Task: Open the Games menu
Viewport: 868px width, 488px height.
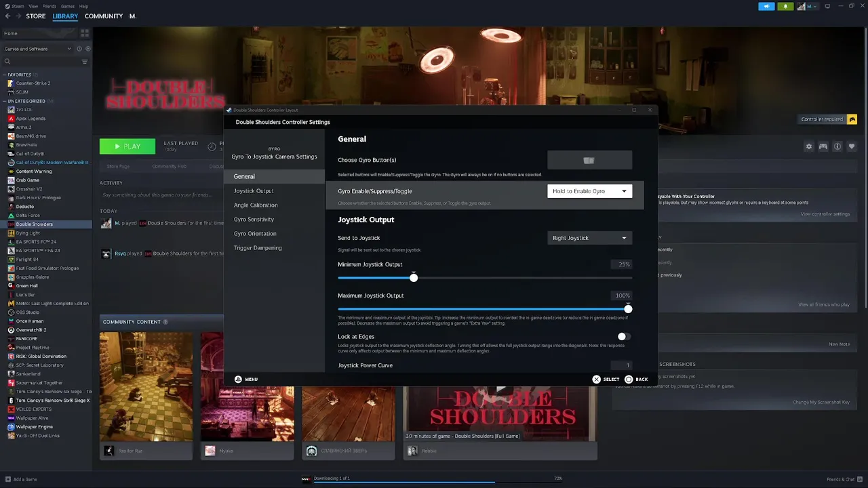Action: [67, 6]
